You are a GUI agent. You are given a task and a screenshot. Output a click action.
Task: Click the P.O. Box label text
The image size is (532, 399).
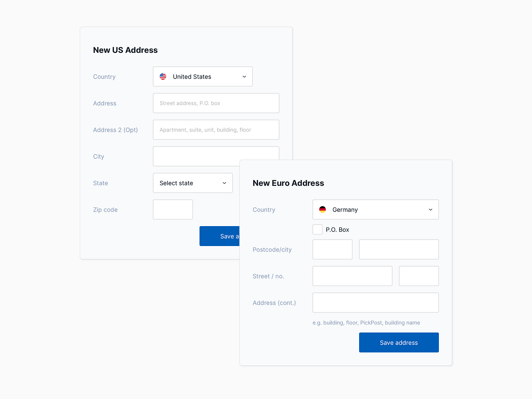pos(338,229)
